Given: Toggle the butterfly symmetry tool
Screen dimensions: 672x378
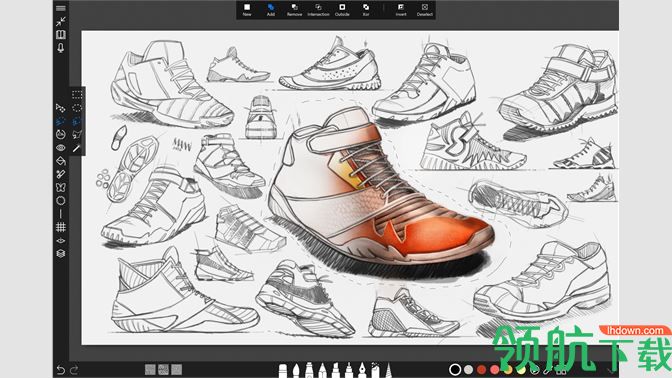Looking at the screenshot, I should [60, 187].
